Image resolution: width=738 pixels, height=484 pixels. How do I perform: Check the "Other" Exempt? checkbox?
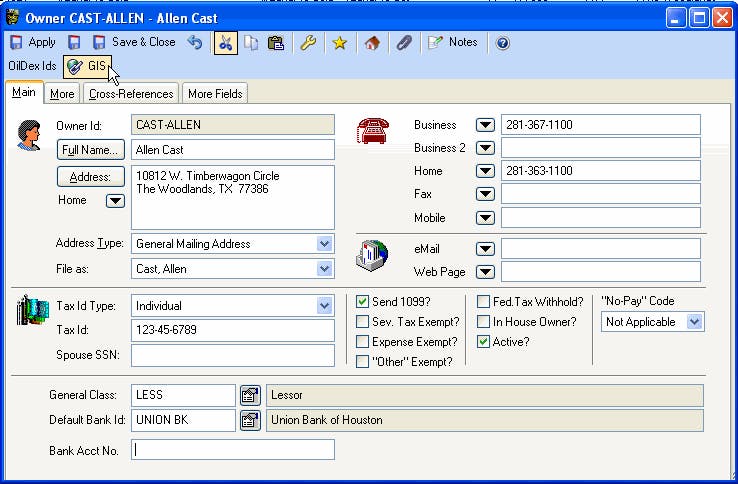click(362, 362)
